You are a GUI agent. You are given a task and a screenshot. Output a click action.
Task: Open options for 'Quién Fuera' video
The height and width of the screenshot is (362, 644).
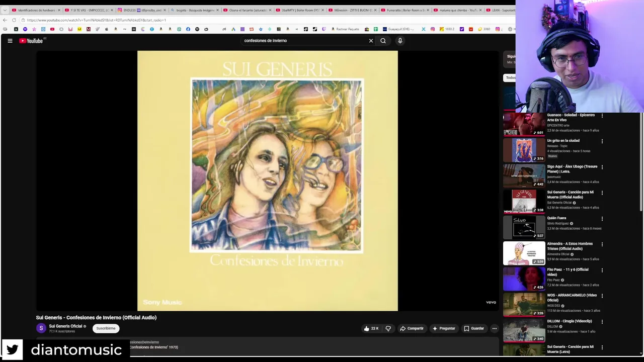tap(602, 219)
